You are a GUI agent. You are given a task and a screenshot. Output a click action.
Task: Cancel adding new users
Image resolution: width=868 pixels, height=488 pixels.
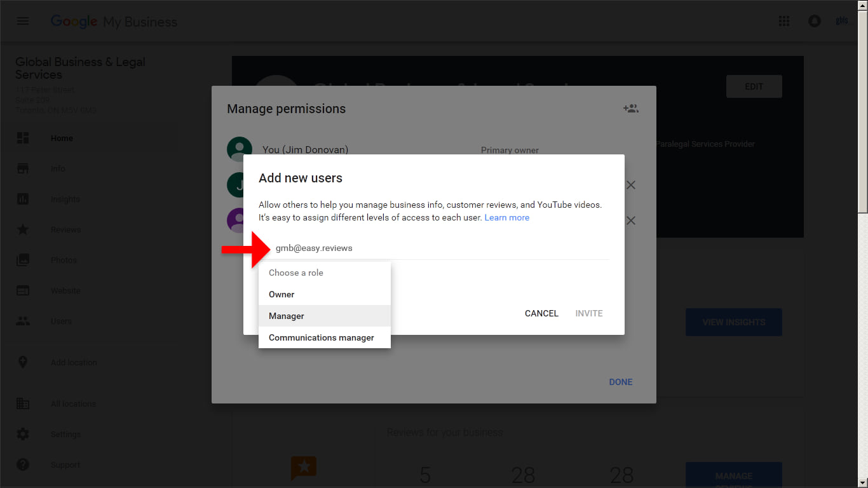(541, 313)
